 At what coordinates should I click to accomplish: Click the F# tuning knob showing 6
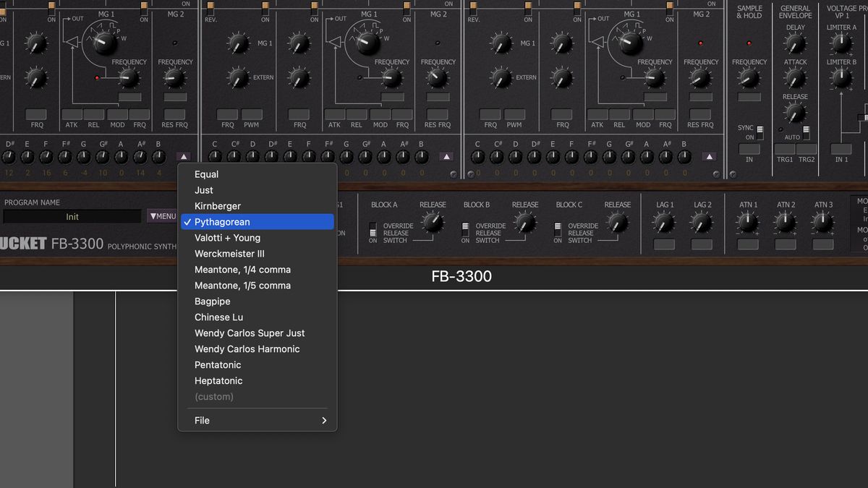point(65,157)
